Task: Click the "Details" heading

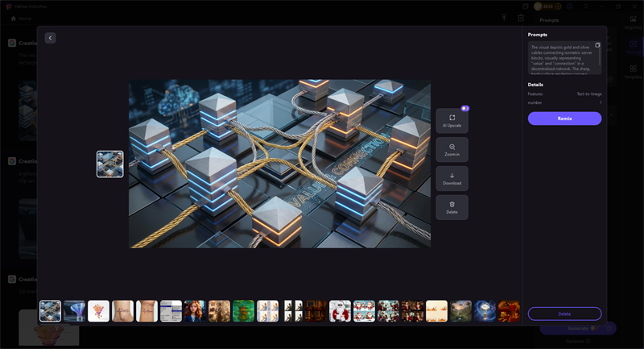Action: 535,85
